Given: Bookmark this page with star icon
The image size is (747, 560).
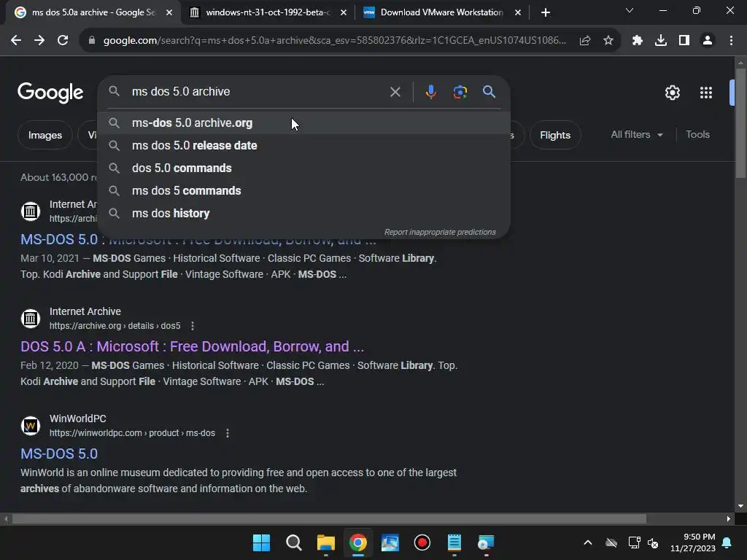Looking at the screenshot, I should [x=608, y=41].
